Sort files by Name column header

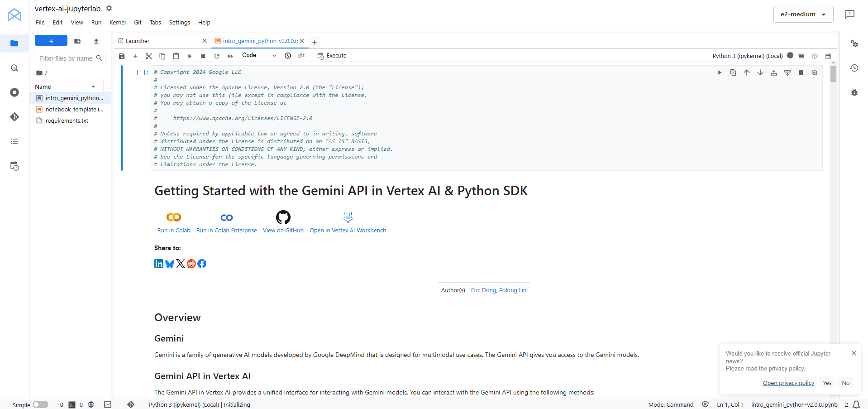coord(66,87)
